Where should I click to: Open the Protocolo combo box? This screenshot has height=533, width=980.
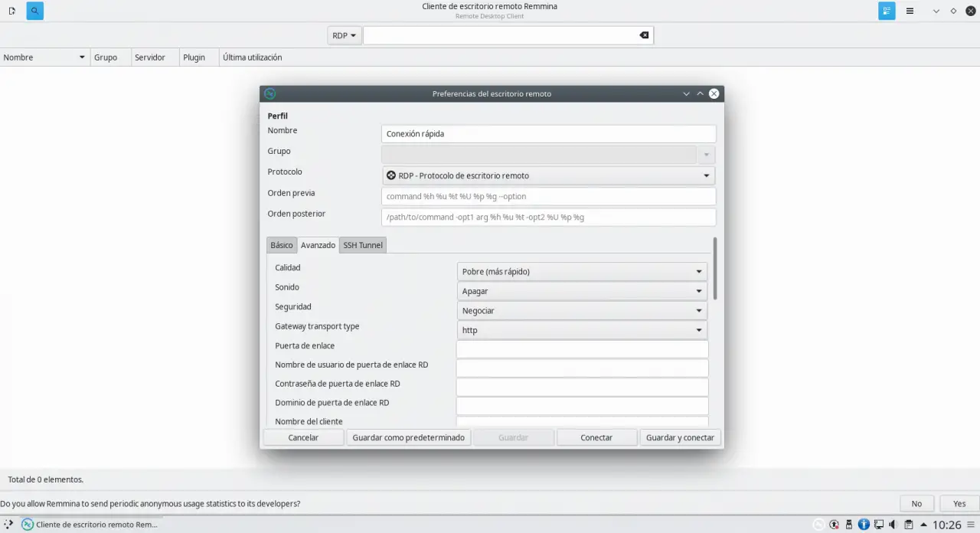click(548, 175)
